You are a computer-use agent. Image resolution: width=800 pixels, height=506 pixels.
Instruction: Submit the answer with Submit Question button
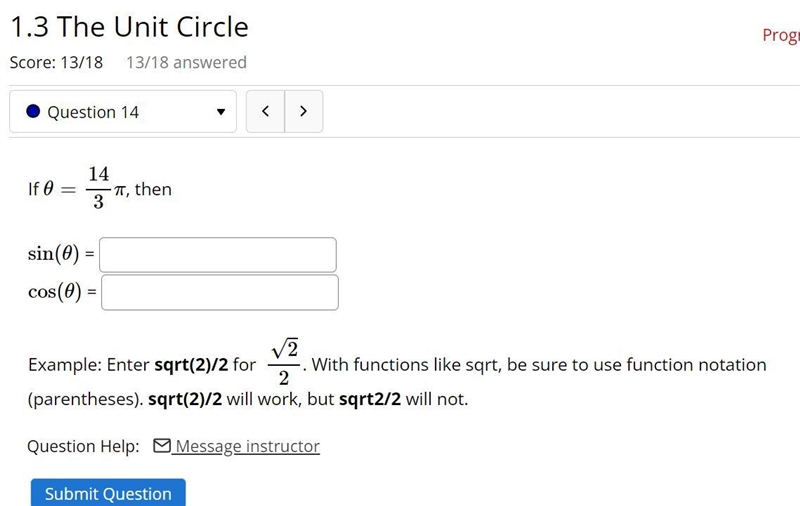[108, 493]
